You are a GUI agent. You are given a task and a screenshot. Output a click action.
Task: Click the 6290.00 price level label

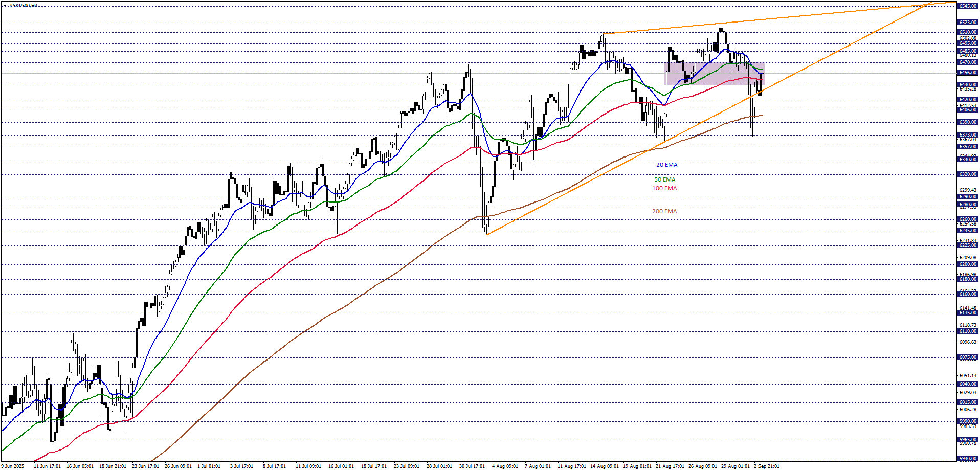pos(967,197)
